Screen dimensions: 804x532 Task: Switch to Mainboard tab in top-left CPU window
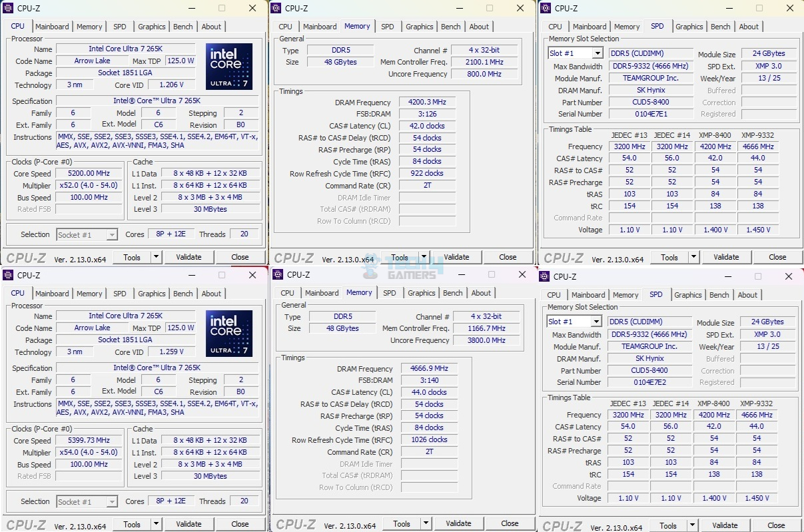pyautogui.click(x=52, y=27)
